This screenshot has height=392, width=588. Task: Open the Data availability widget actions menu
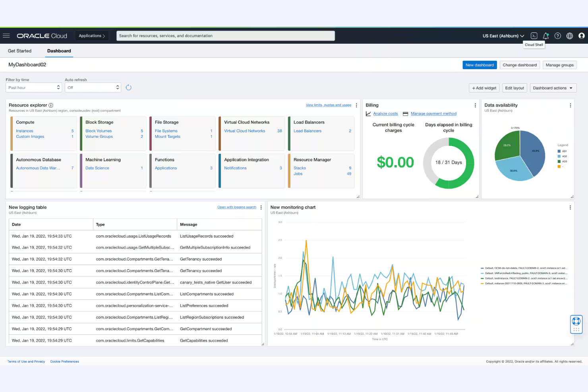pyautogui.click(x=571, y=105)
